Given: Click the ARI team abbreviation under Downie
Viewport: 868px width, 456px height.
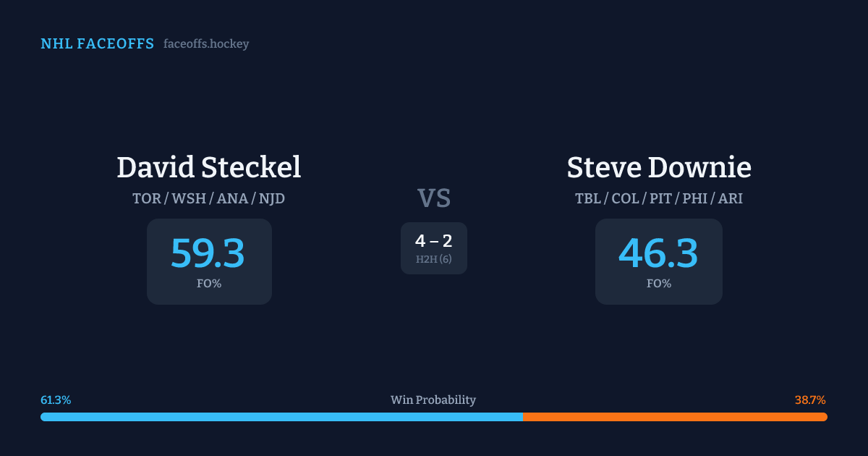Looking at the screenshot, I should 730,198.
